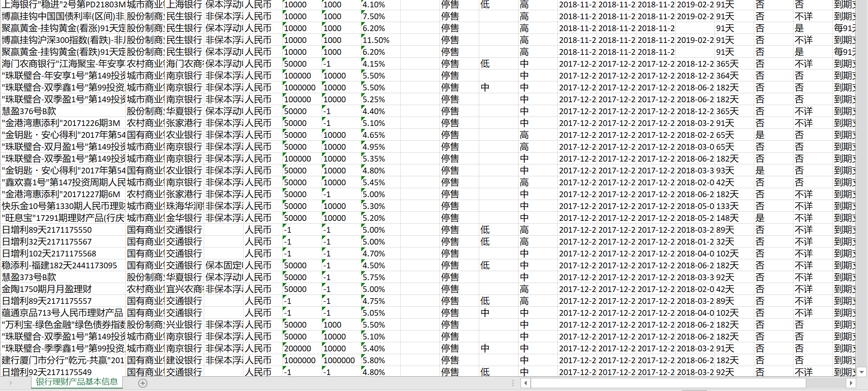868x391 pixels.
Task: Select the product cell 慧盈373号B款
Action: coord(63,277)
